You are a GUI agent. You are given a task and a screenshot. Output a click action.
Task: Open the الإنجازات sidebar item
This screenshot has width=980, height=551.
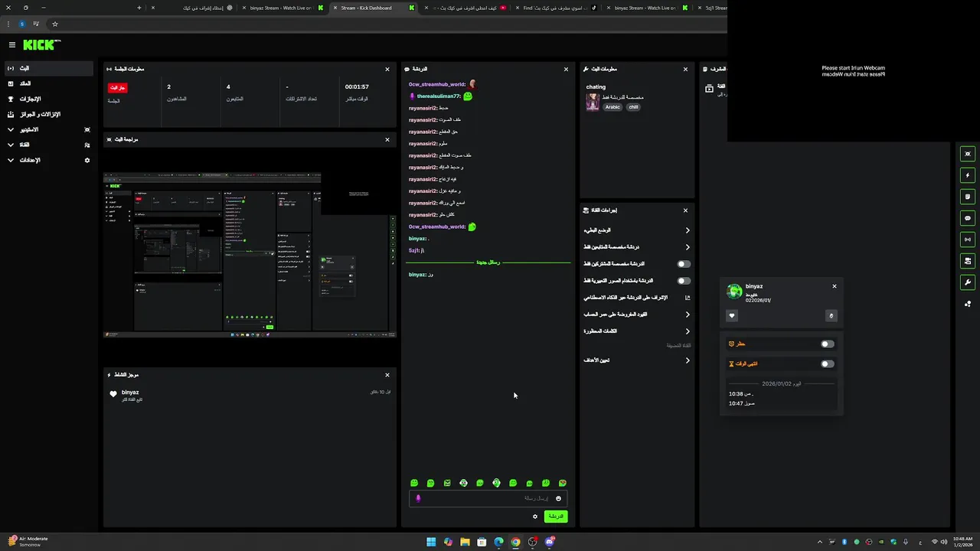point(49,99)
